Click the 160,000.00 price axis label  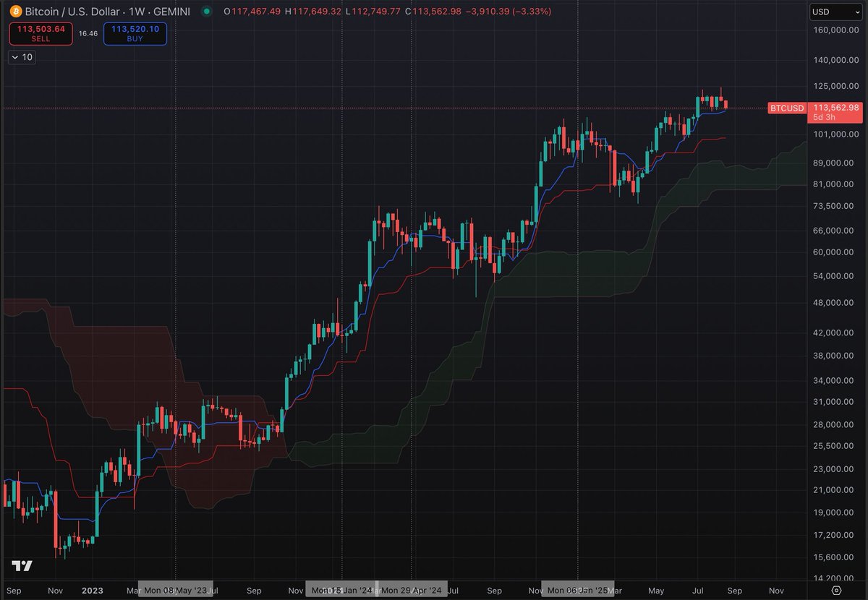(x=835, y=30)
